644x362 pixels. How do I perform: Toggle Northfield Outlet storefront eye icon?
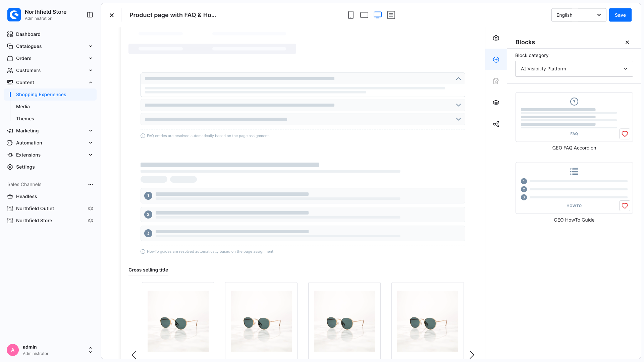91,208
